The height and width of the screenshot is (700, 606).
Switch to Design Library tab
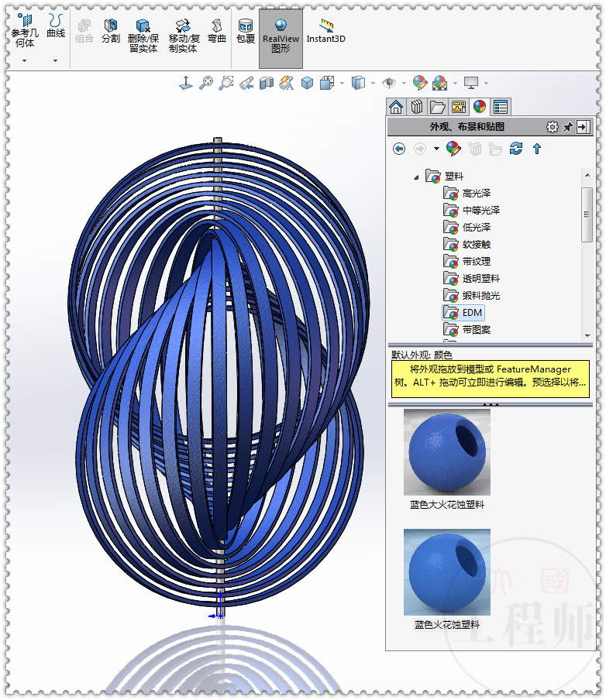[416, 107]
